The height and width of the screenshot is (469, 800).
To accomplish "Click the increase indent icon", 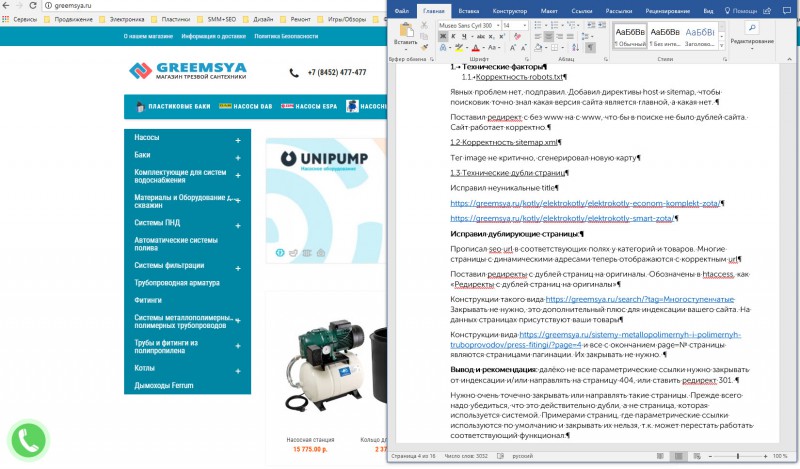I will tap(602, 25).
